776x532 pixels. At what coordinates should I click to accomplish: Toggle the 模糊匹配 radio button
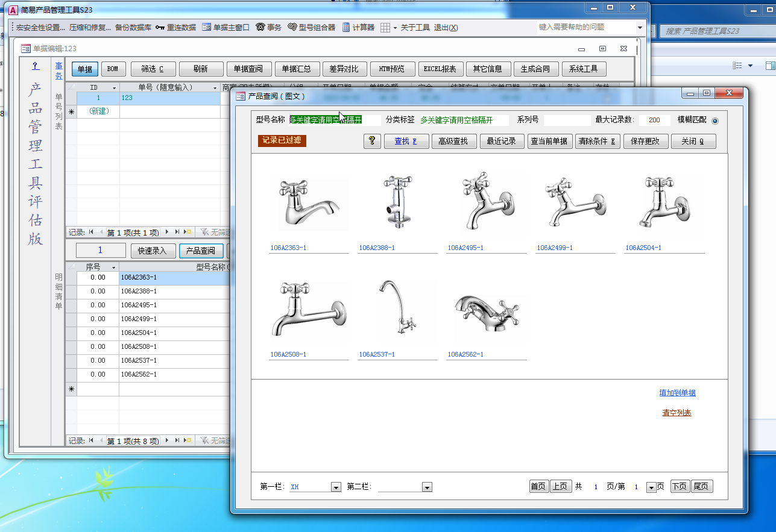pyautogui.click(x=715, y=120)
